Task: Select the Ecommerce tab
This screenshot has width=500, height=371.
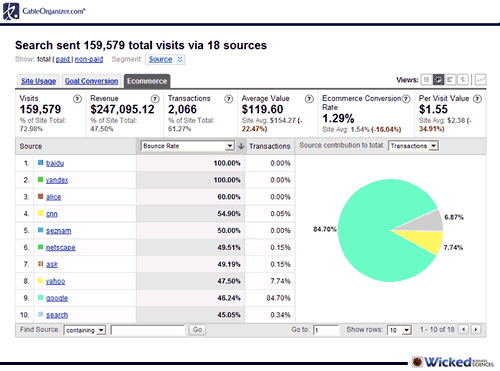Action: pos(147,81)
